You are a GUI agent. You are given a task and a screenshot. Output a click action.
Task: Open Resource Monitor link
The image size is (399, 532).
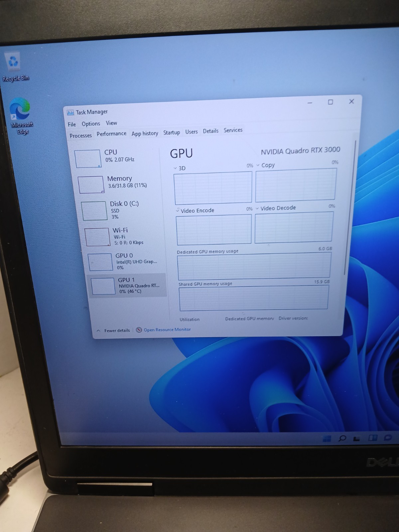(x=167, y=330)
